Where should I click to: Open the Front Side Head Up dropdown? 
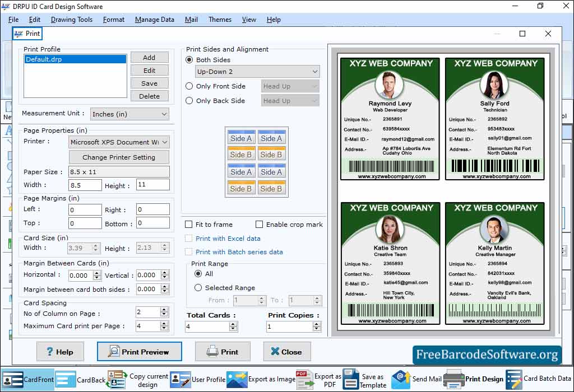click(290, 86)
